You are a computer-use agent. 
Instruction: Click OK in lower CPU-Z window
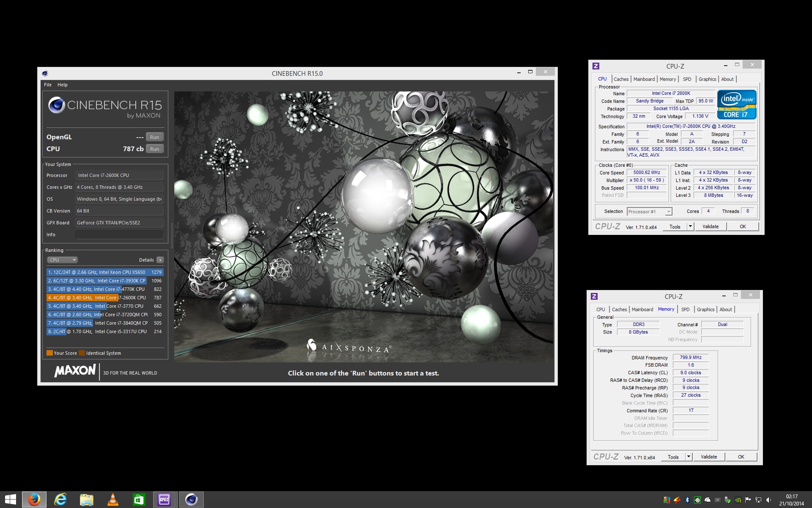(741, 457)
